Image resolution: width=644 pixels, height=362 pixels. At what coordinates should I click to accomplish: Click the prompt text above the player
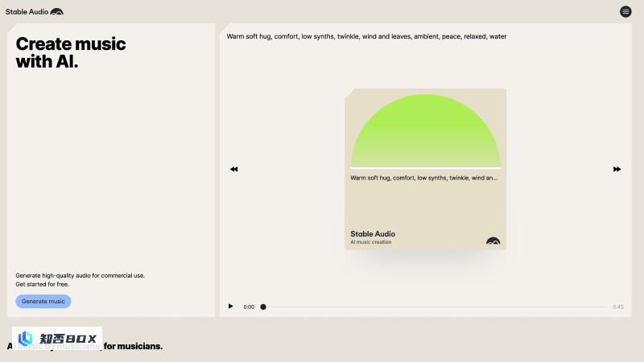tap(366, 36)
